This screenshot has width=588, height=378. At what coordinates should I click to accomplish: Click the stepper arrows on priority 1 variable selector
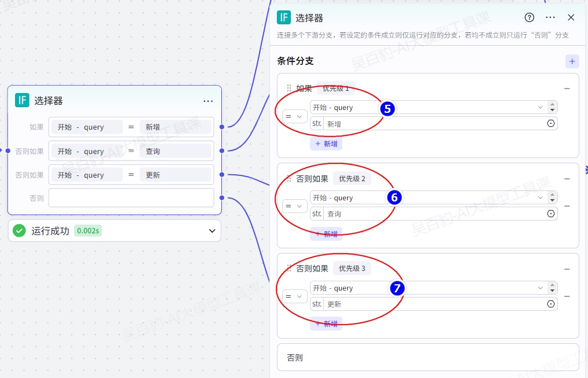click(x=552, y=108)
